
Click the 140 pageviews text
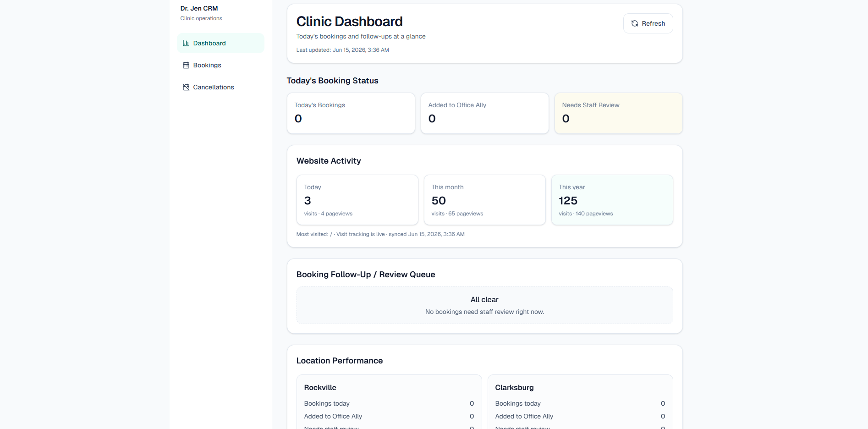pyautogui.click(x=594, y=214)
